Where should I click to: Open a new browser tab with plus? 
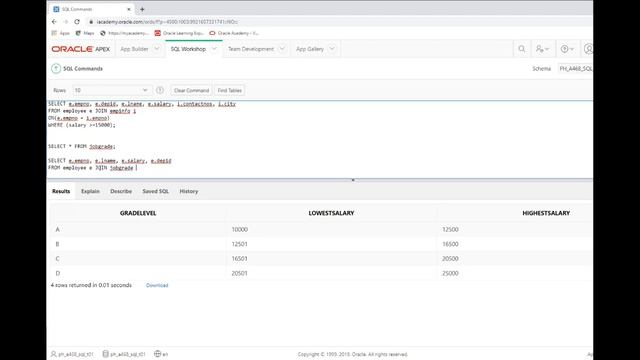pyautogui.click(x=142, y=9)
